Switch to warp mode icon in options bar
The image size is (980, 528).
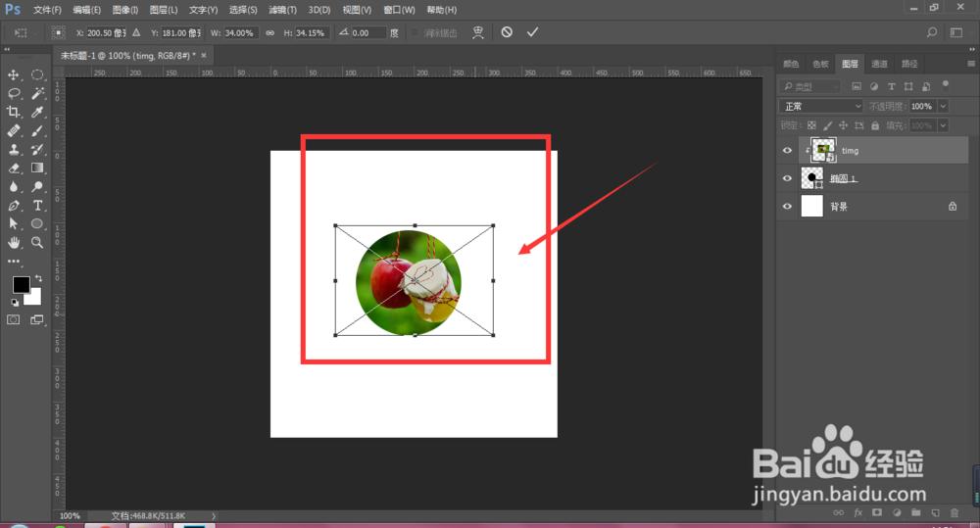[x=478, y=32]
